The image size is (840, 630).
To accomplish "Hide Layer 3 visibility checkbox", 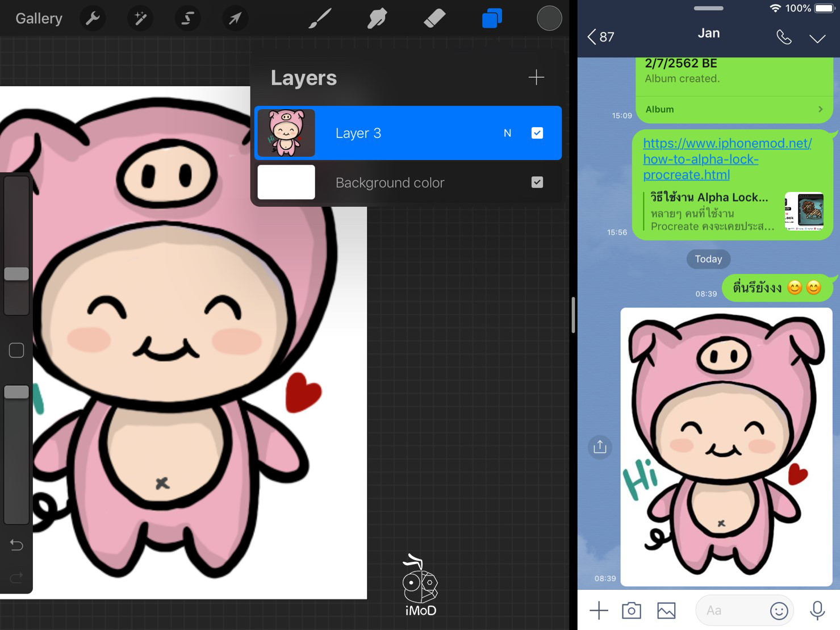I will click(x=537, y=133).
